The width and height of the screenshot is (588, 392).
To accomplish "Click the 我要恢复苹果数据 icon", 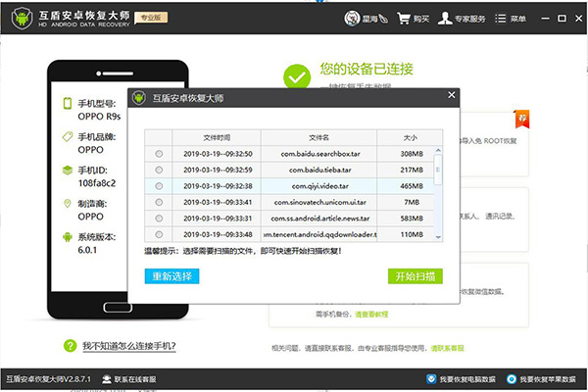I will point(512,379).
